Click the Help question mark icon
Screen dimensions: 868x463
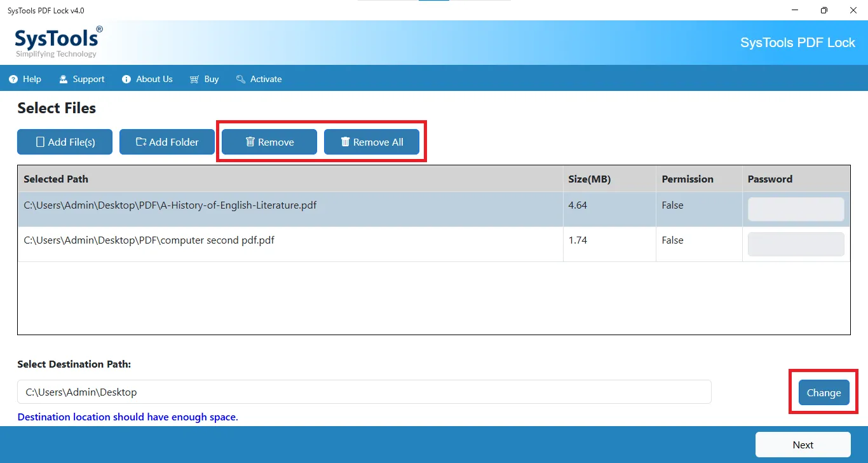13,79
